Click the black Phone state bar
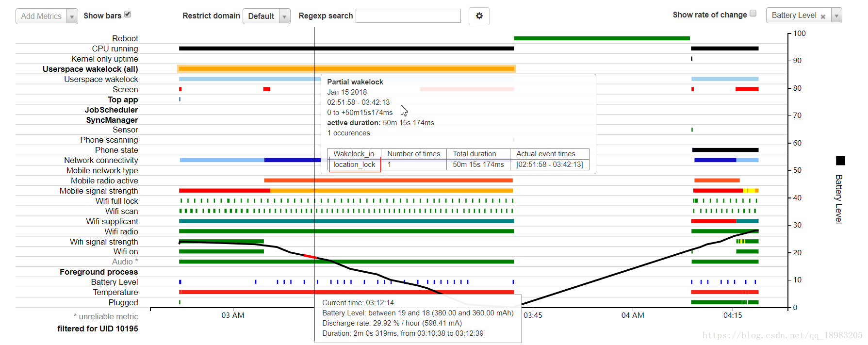 pyautogui.click(x=725, y=150)
